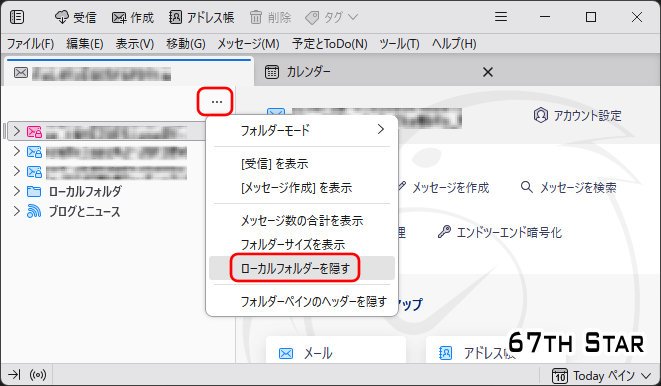The width and height of the screenshot is (661, 386).
Task: Click the second blue mail account icon
Action: pyautogui.click(x=34, y=151)
